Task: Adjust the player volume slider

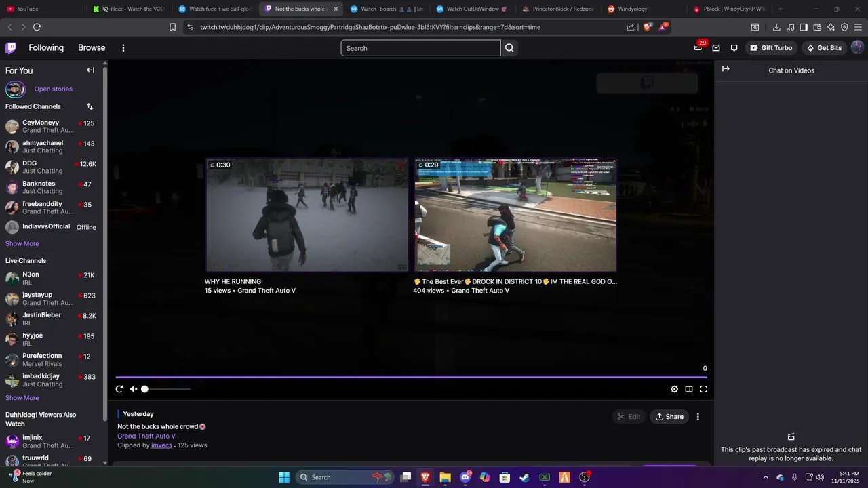Action: [167, 389]
